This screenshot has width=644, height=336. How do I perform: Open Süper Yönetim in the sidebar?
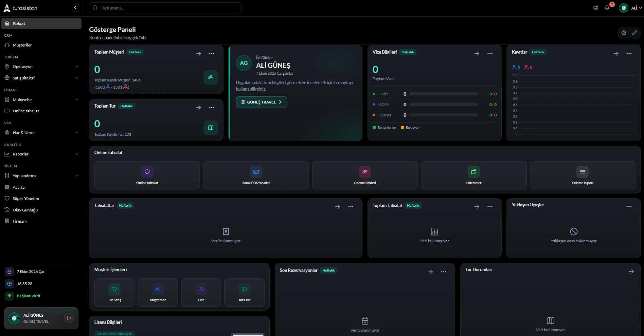41,199
